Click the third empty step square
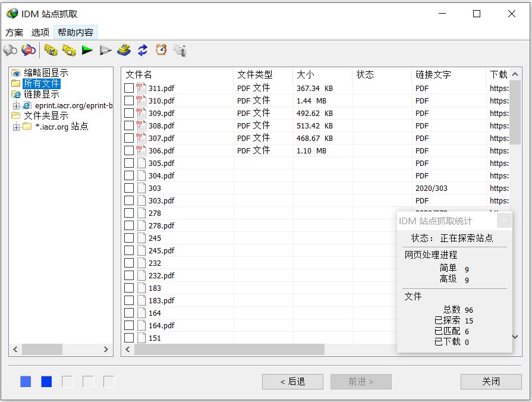 click(67, 382)
